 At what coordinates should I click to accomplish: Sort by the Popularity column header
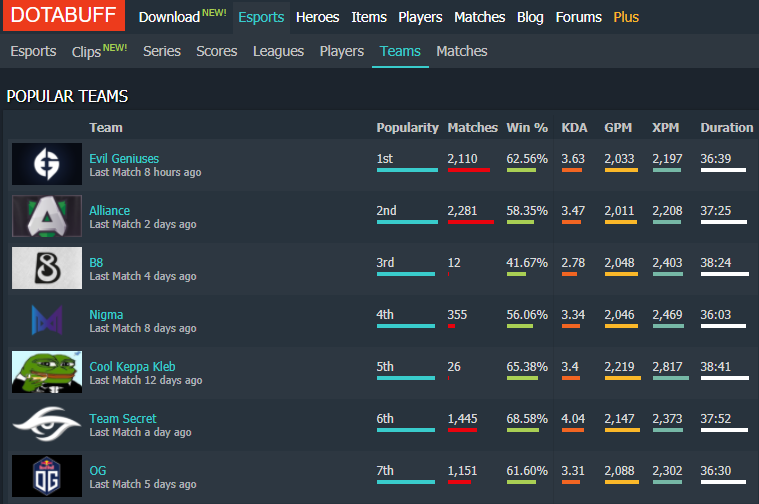[408, 128]
